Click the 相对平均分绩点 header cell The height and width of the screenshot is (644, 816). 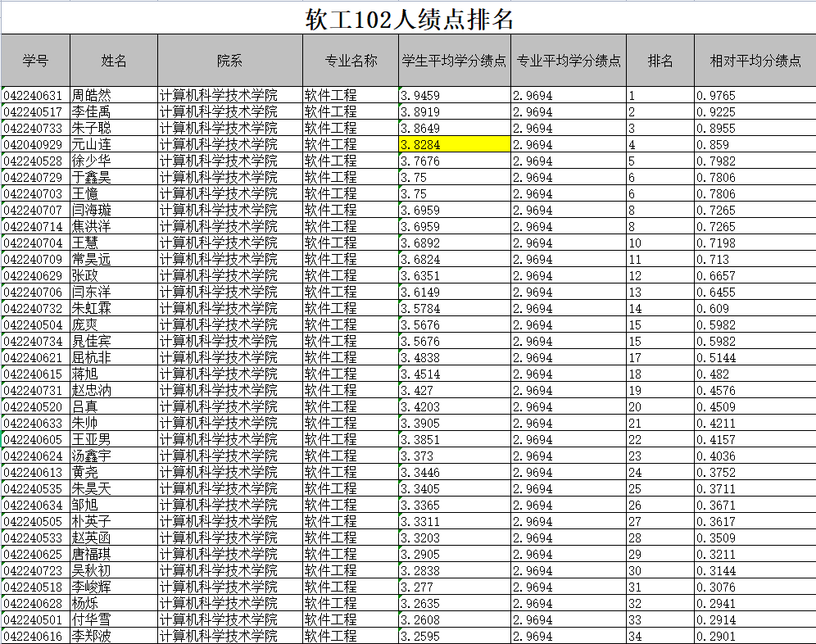coord(755,61)
